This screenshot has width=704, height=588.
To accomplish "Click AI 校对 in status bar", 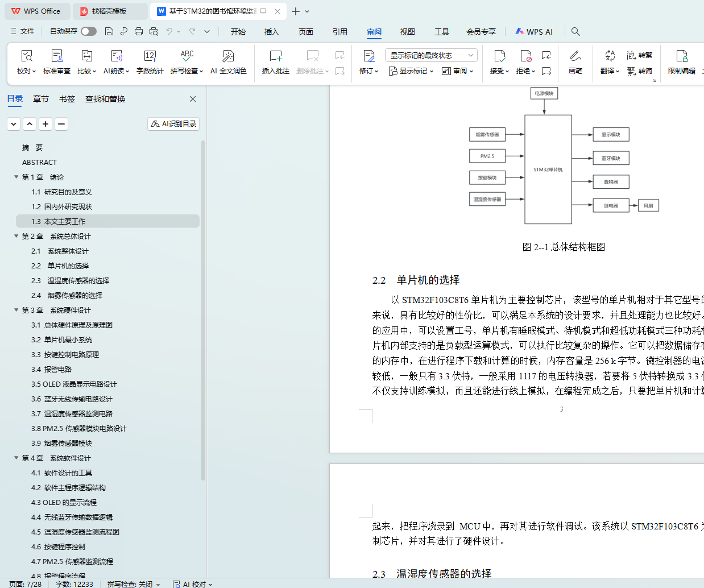I will coord(192,584).
